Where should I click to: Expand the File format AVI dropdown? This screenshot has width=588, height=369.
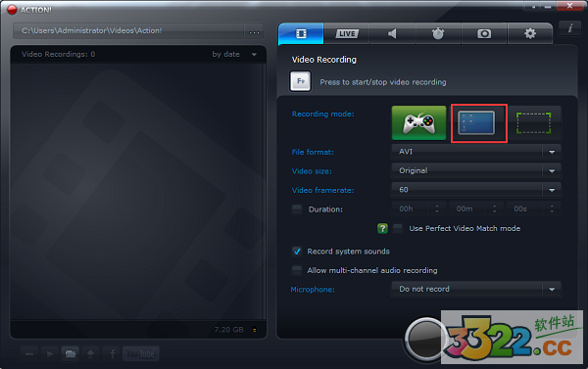tap(476, 152)
